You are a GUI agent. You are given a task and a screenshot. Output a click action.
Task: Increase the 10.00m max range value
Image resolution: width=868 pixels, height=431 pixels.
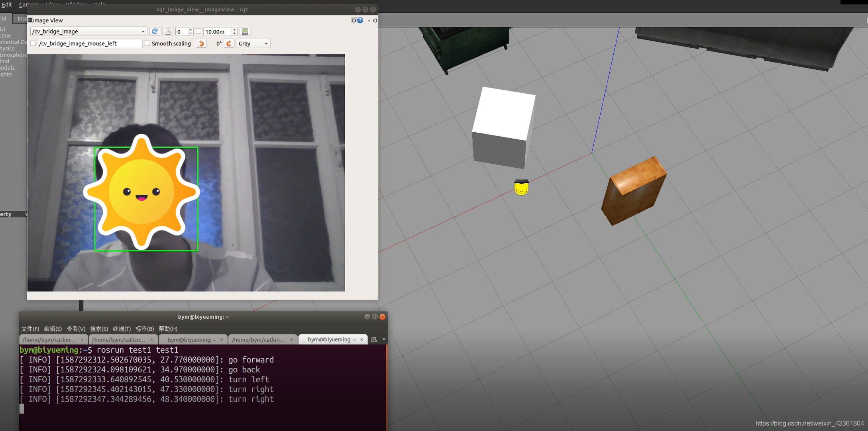click(x=234, y=29)
